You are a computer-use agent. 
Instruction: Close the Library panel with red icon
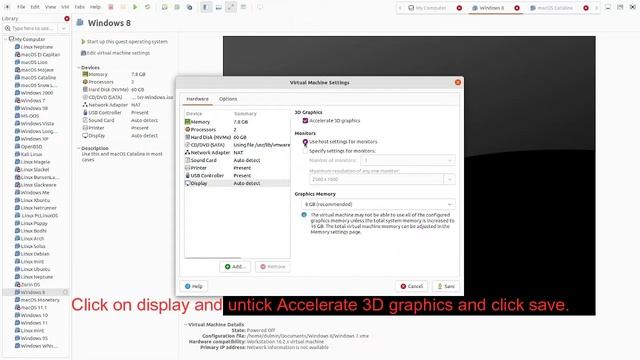point(67,19)
